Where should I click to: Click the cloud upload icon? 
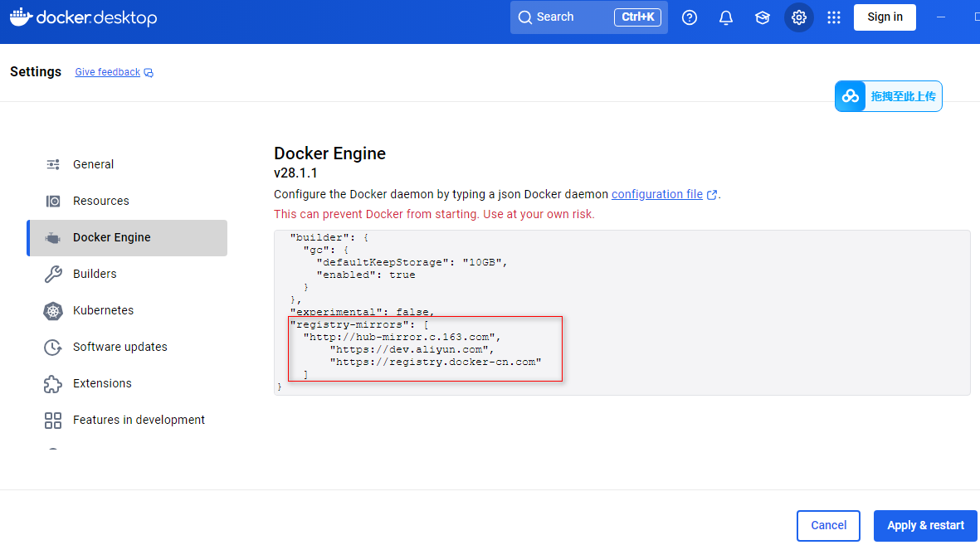point(850,96)
